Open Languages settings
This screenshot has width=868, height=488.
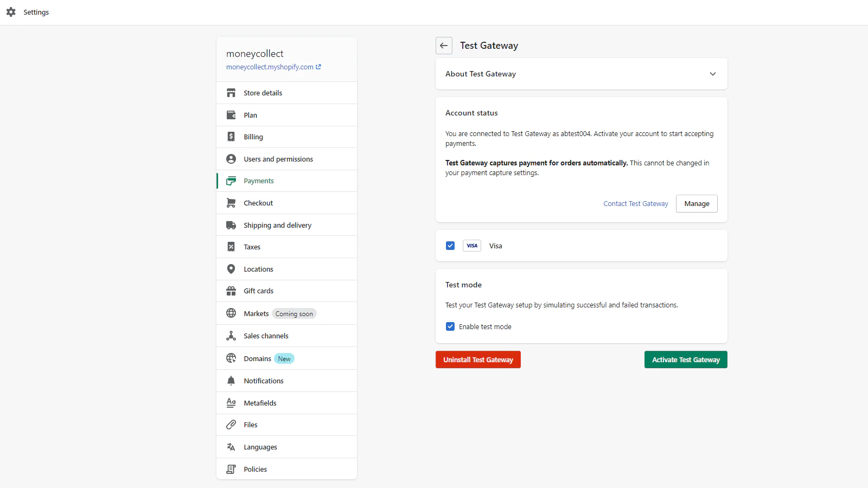[286, 447]
